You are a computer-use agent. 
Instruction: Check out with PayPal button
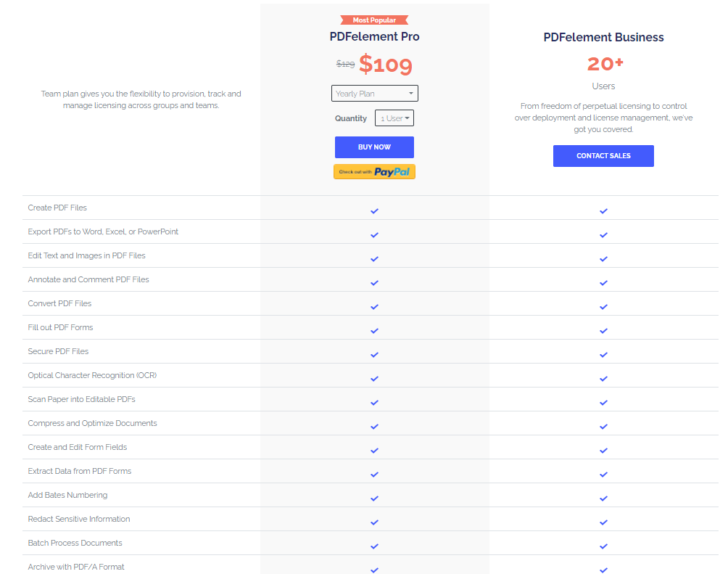374,172
